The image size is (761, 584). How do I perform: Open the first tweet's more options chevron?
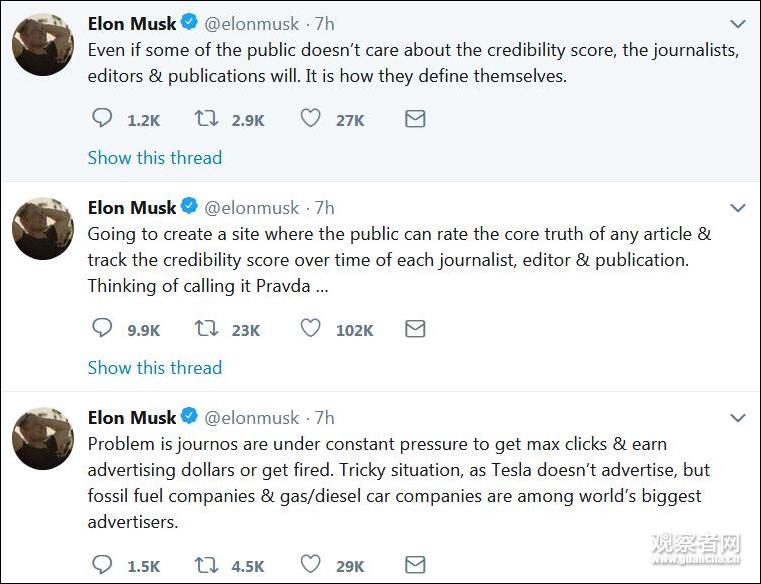(738, 23)
